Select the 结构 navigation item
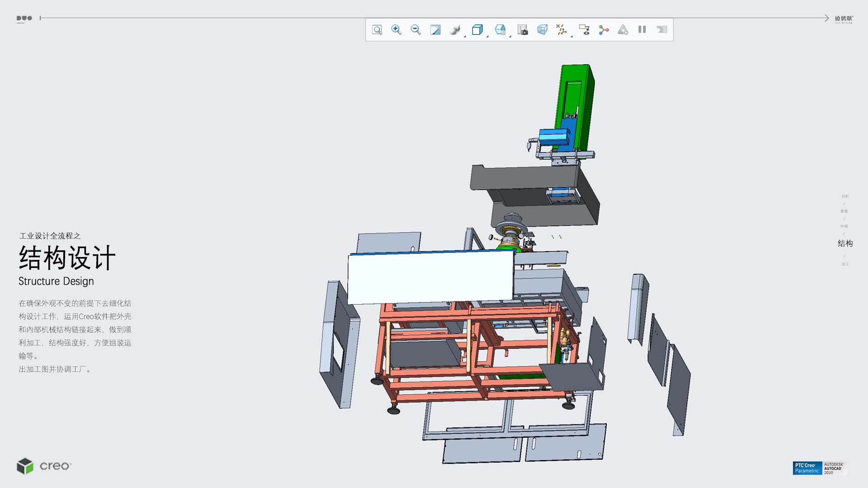This screenshot has height=488, width=868. tap(845, 244)
